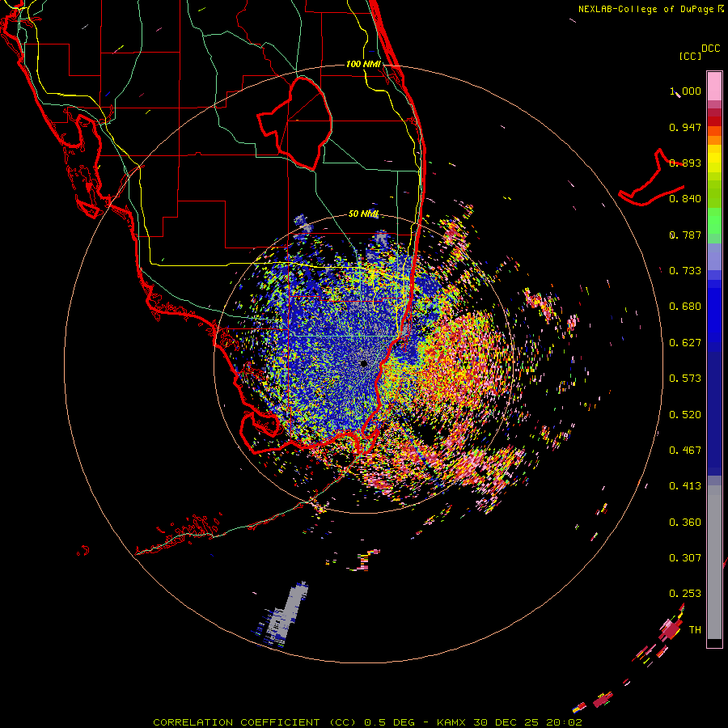Click the 1.000 scale value
Viewport: 728px width, 728px height.
point(685,91)
